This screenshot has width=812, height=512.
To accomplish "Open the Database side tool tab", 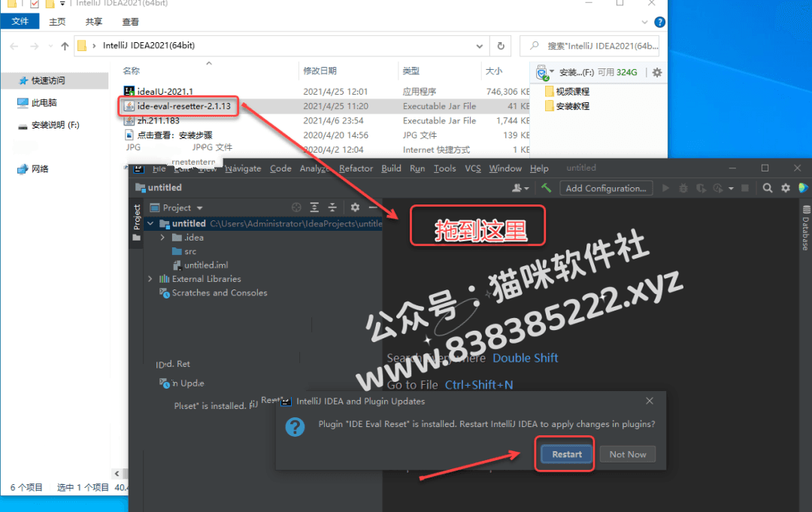I will 806,228.
